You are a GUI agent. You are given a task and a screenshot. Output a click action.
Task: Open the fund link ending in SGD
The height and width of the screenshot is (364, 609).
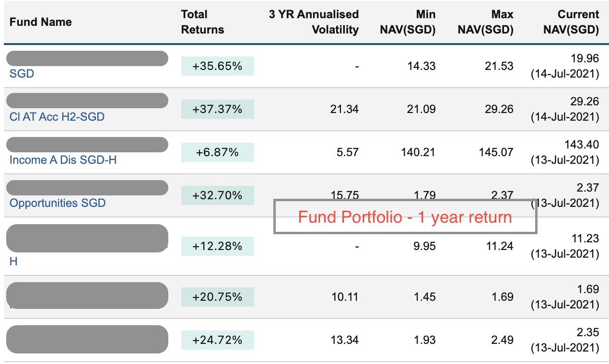22,74
